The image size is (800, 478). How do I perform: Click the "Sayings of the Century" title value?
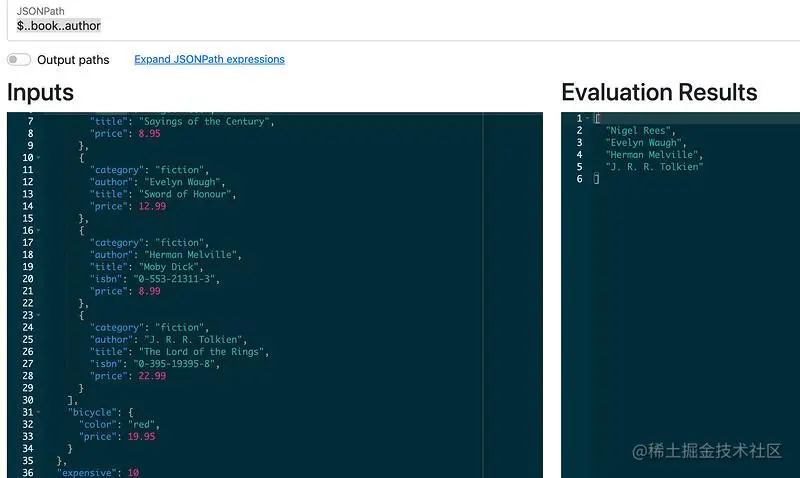204,121
